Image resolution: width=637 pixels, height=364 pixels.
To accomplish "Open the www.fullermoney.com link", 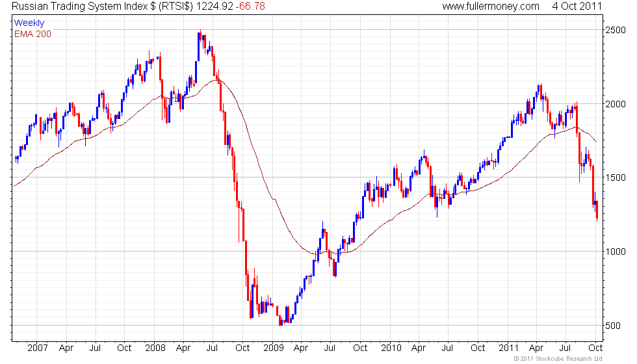I will 491,6.
